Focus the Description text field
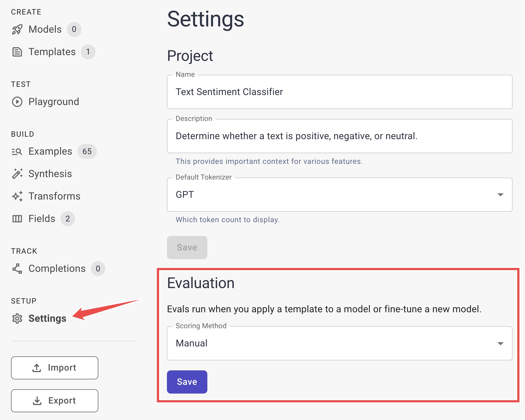Image resolution: width=525 pixels, height=420 pixels. pyautogui.click(x=339, y=136)
